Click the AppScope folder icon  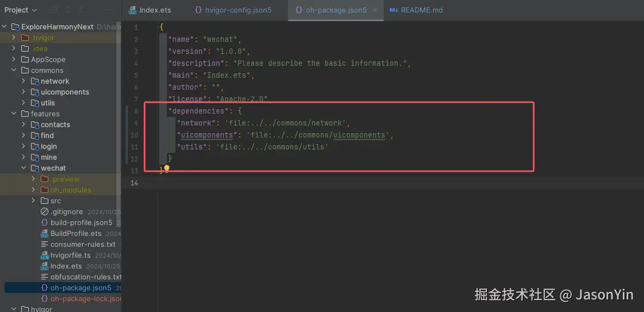(24, 59)
